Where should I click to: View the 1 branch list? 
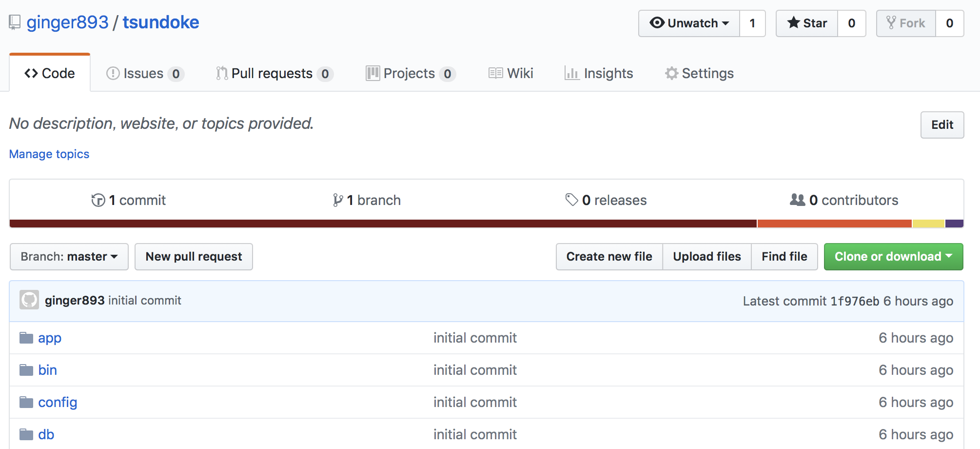pyautogui.click(x=367, y=200)
